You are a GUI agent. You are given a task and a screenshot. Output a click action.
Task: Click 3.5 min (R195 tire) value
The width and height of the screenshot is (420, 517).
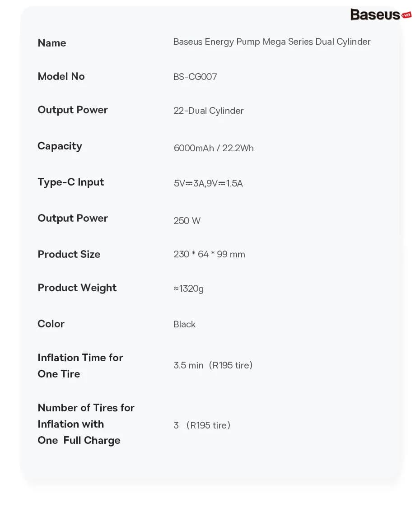click(x=213, y=365)
